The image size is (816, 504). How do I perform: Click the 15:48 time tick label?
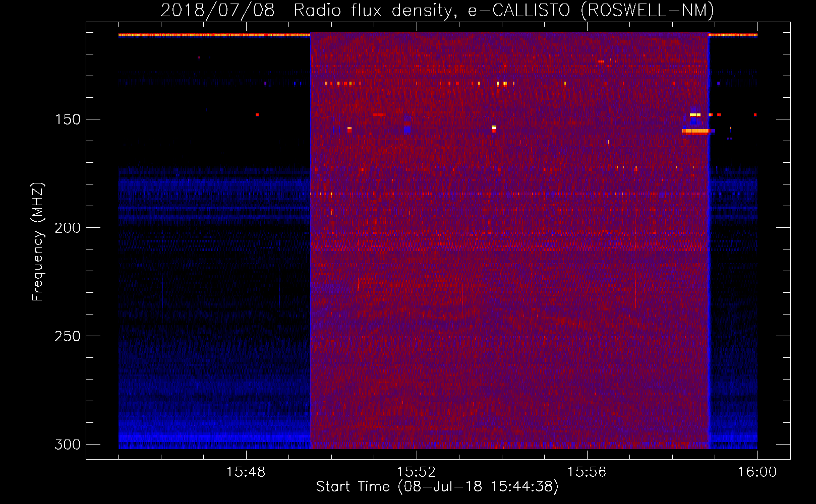click(x=246, y=472)
